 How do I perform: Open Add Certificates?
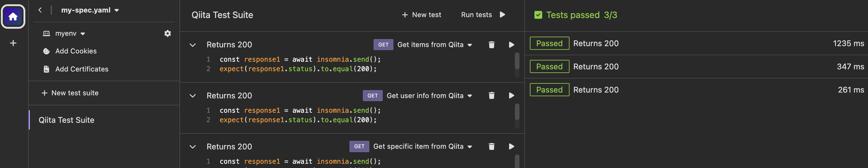tap(81, 69)
